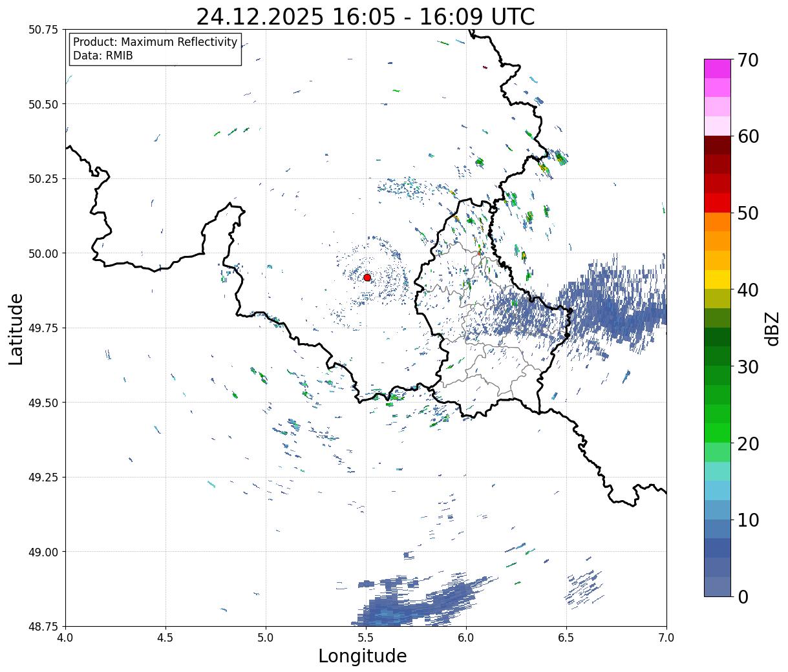Click latitude tick label 50.50
This screenshot has width=788, height=672.
43,104
